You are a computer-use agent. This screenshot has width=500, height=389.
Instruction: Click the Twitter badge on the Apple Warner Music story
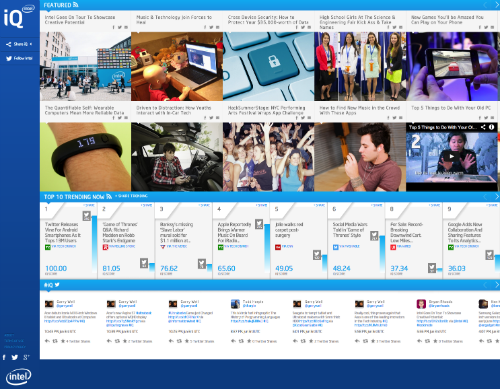pyautogui.click(x=259, y=224)
